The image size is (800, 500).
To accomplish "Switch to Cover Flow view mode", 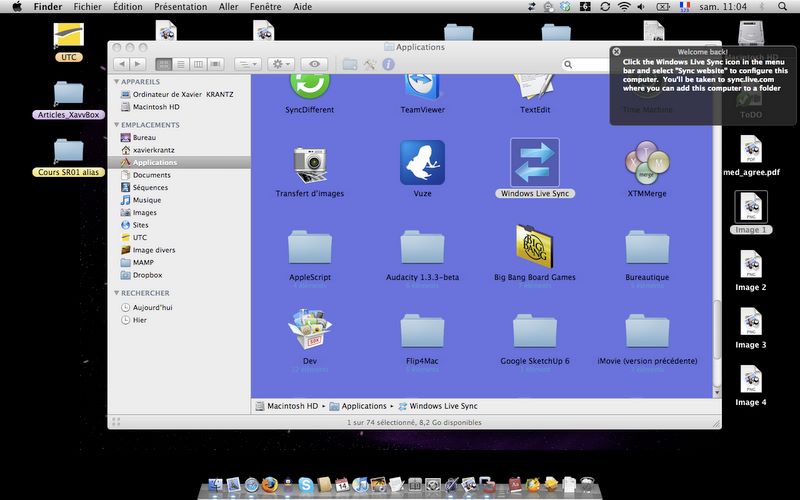I will (216, 64).
